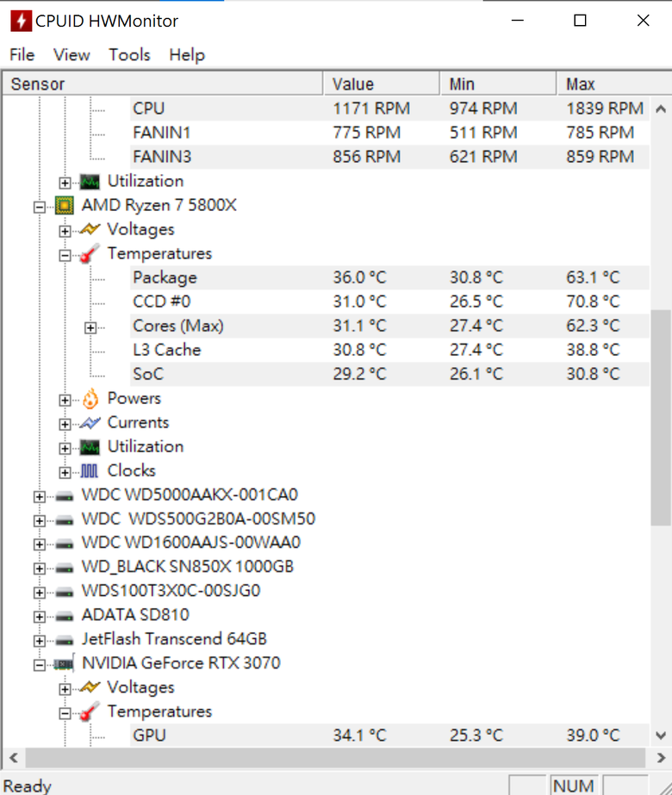This screenshot has height=795, width=672.
Task: Collapse the Ryzen Temperatures node
Action: [x=65, y=255]
